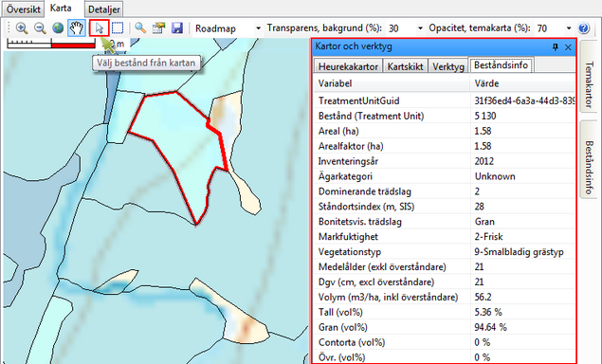Image resolution: width=602 pixels, height=364 pixels.
Task: Click the Arealfaktor (ha) row
Action: click(445, 146)
